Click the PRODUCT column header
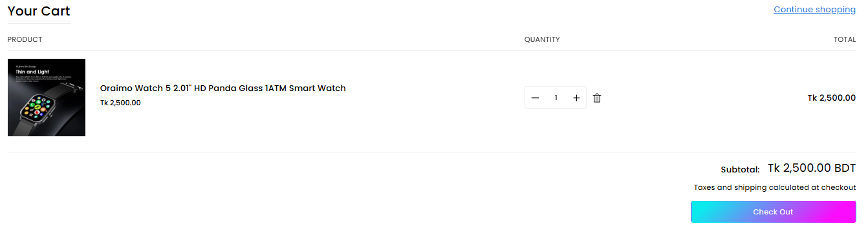The height and width of the screenshot is (248, 868). point(25,40)
